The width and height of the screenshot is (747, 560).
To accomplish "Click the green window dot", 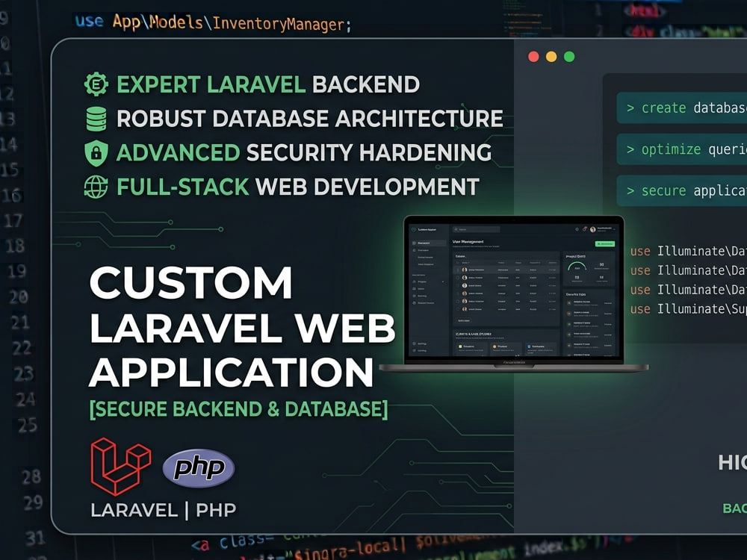I will [x=569, y=57].
